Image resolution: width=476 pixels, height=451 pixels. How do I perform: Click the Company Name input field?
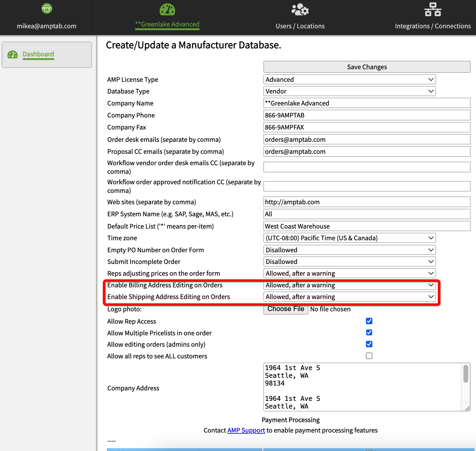click(367, 103)
